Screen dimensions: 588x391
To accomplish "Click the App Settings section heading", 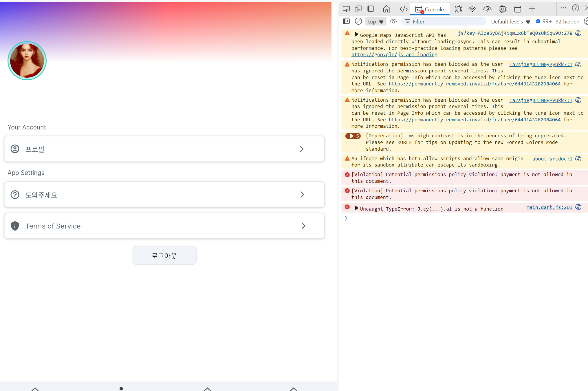I will (x=26, y=173).
